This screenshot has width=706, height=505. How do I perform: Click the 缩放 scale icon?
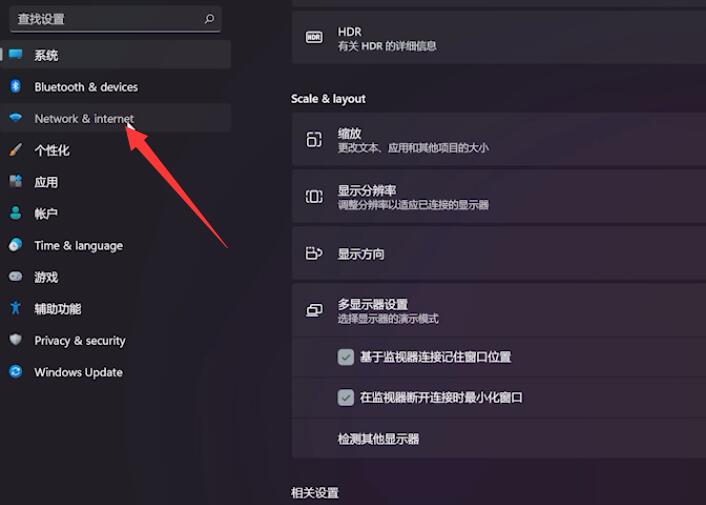click(314, 140)
